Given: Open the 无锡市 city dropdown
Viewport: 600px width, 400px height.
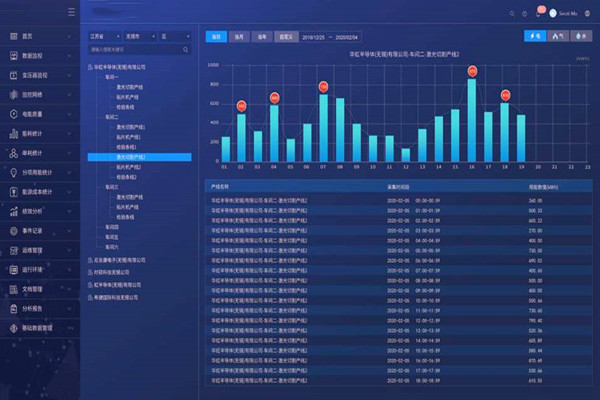Looking at the screenshot, I should [x=137, y=35].
